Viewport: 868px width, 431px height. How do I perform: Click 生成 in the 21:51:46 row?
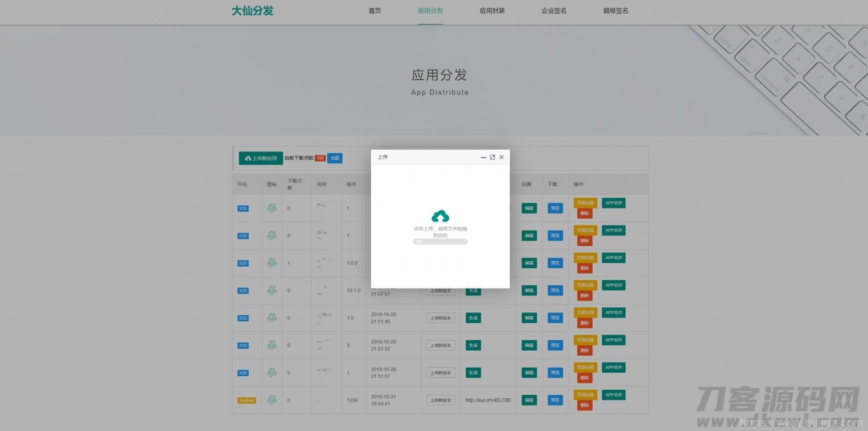[473, 318]
